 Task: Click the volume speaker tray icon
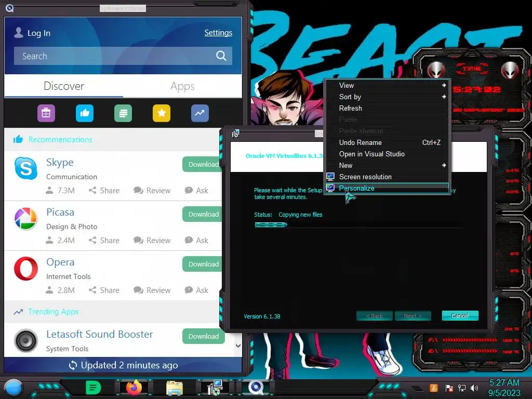[x=474, y=388]
